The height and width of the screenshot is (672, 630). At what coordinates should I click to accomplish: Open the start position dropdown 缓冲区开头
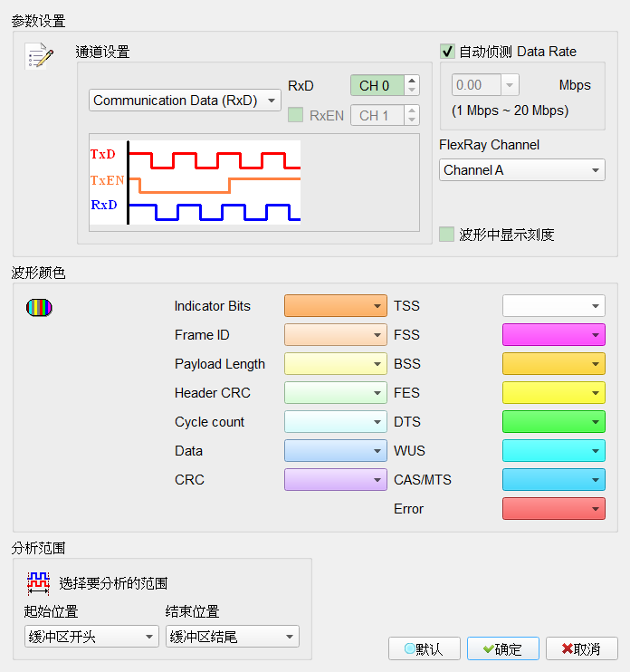pyautogui.click(x=91, y=637)
